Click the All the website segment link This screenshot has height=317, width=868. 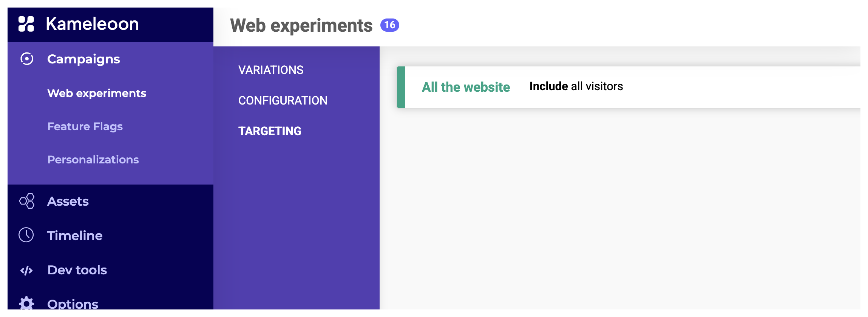click(x=466, y=87)
